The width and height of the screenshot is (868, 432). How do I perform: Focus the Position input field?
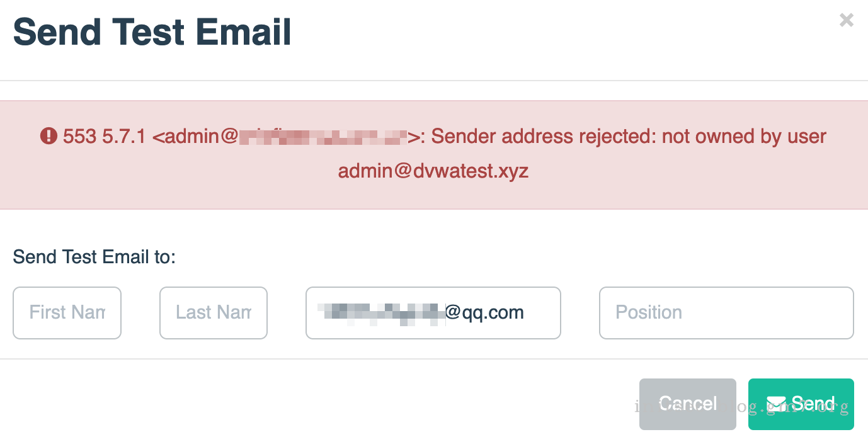click(x=726, y=313)
